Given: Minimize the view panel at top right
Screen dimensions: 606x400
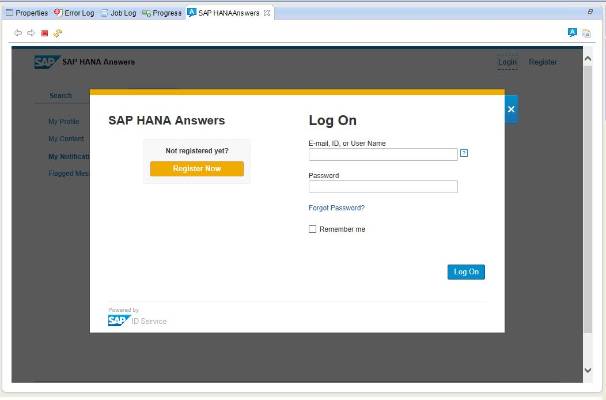Looking at the screenshot, I should (590, 12).
